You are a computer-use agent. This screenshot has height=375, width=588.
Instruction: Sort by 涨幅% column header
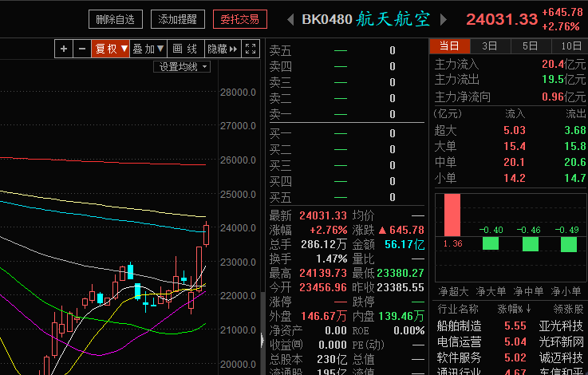point(514,309)
